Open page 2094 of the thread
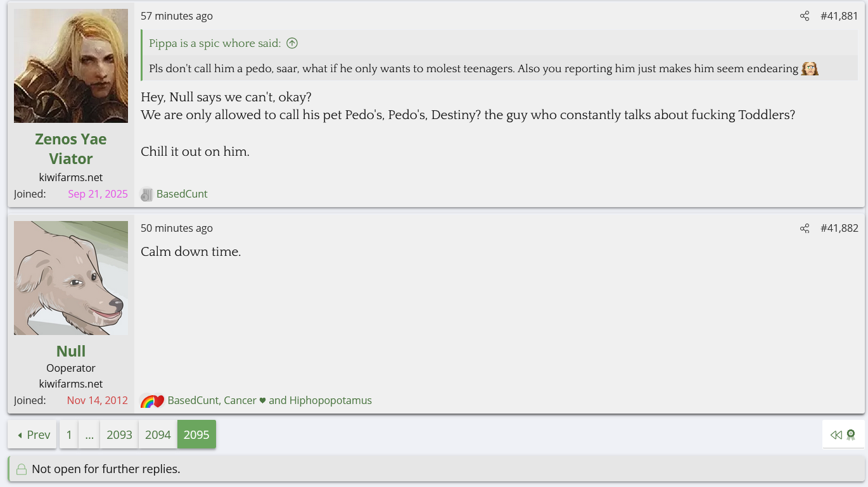Viewport: 868px width, 487px height. 158,434
